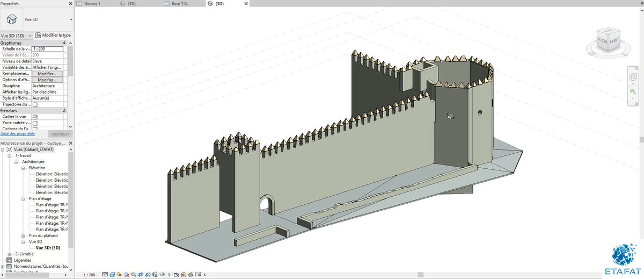Toggle the Sun Path icon

(x=119, y=275)
